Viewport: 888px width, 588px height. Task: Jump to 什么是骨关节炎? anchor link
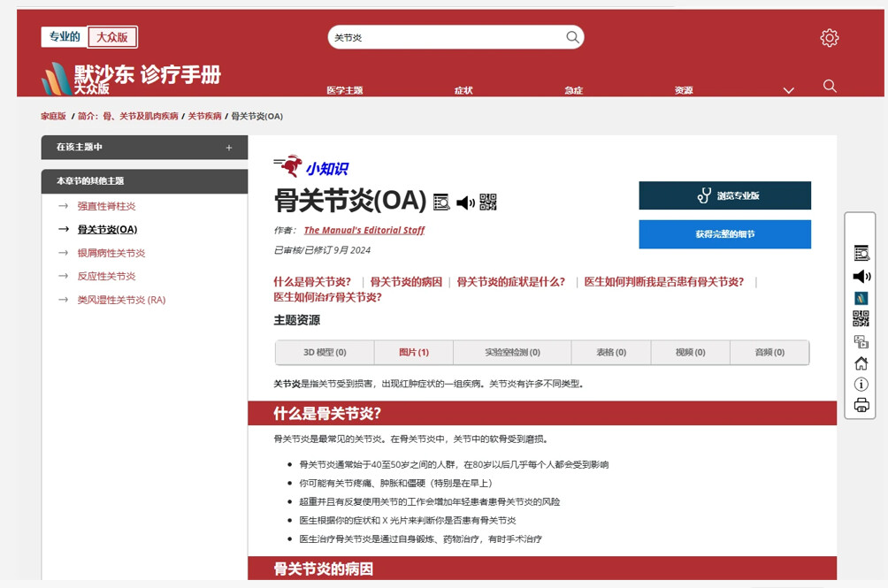312,282
